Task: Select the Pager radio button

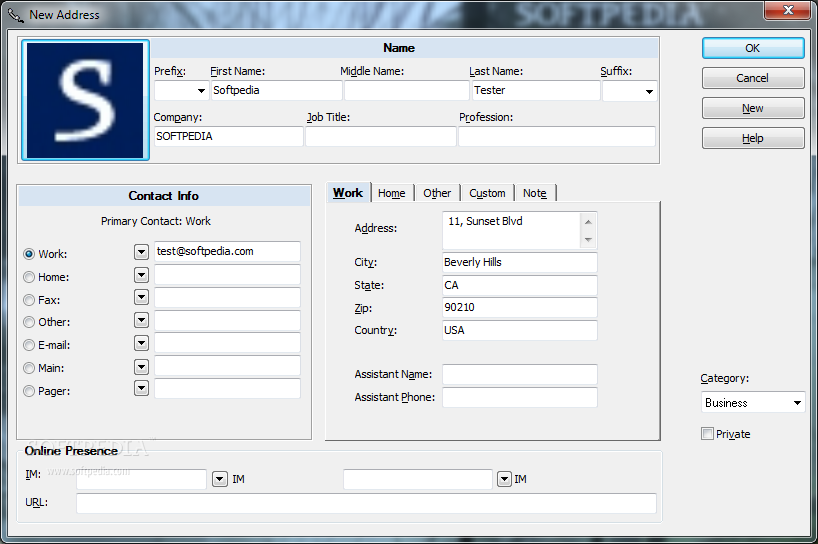Action: click(x=29, y=391)
